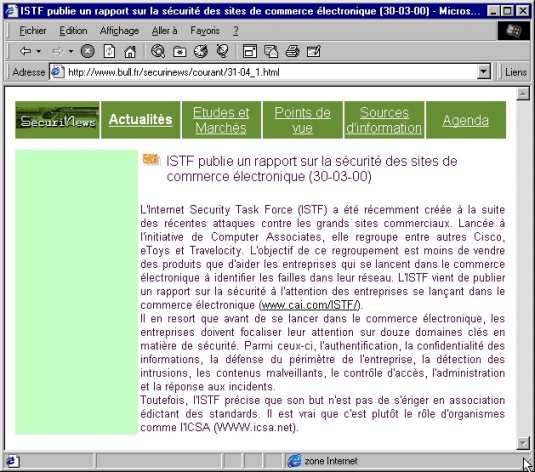Screen dimensions: 535x472
Task: Follow the www.cai.com/ISTF/ link
Action: [310, 305]
